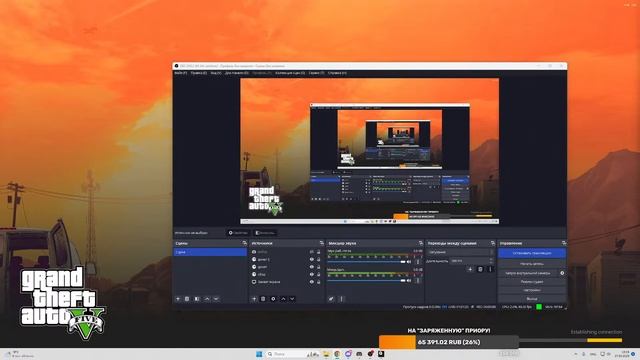Increase the transition duration with up arrow
The height and width of the screenshot is (360, 640).
(x=491, y=259)
